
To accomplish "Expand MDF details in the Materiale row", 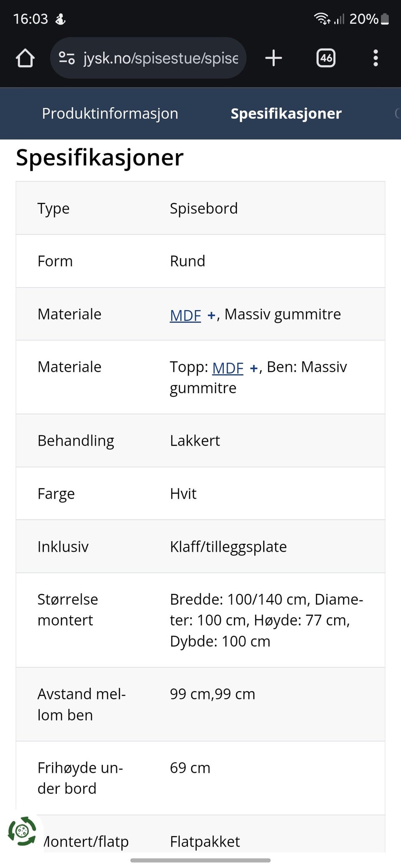I will coord(212,314).
